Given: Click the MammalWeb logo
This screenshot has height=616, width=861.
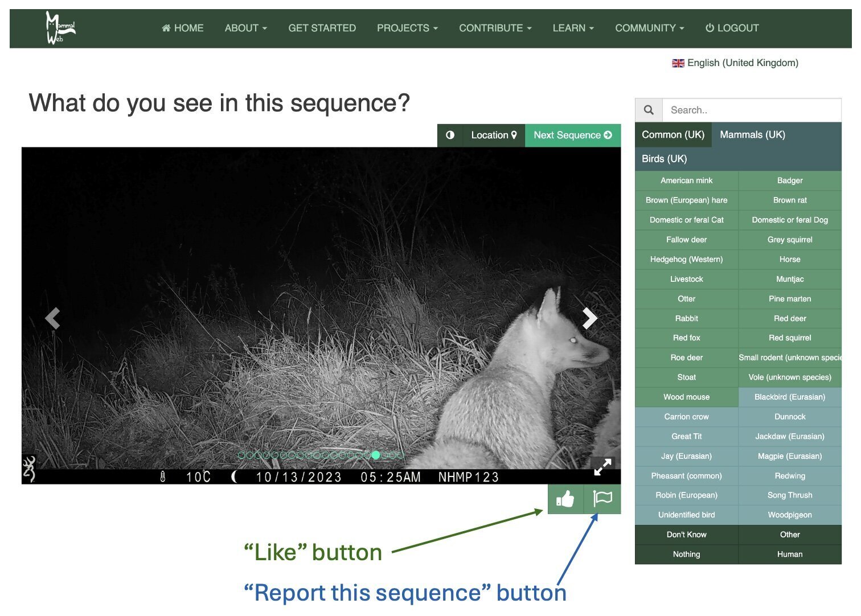Looking at the screenshot, I should click(60, 28).
